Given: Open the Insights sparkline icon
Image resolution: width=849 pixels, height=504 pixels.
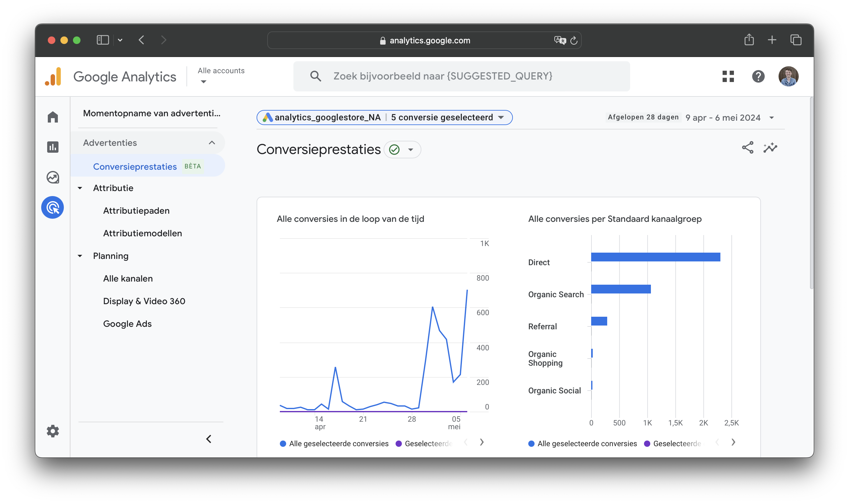Looking at the screenshot, I should [770, 148].
